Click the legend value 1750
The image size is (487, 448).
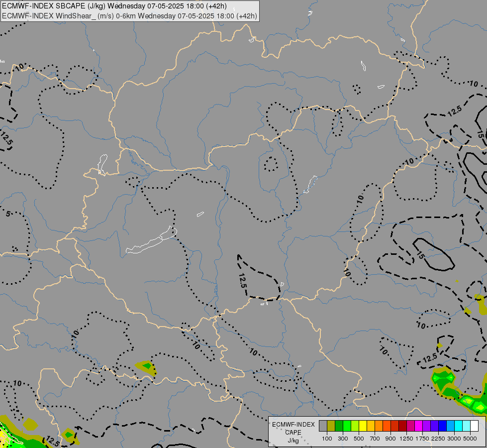tap(422, 439)
